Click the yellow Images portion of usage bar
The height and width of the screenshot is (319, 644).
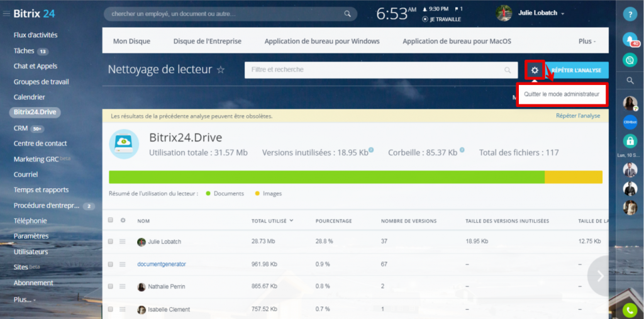tap(574, 177)
